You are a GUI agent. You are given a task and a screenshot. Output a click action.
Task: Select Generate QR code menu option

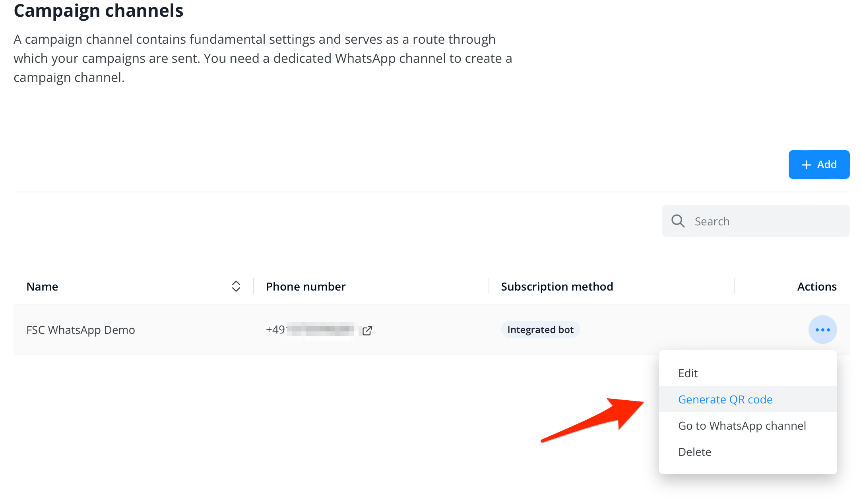[725, 399]
